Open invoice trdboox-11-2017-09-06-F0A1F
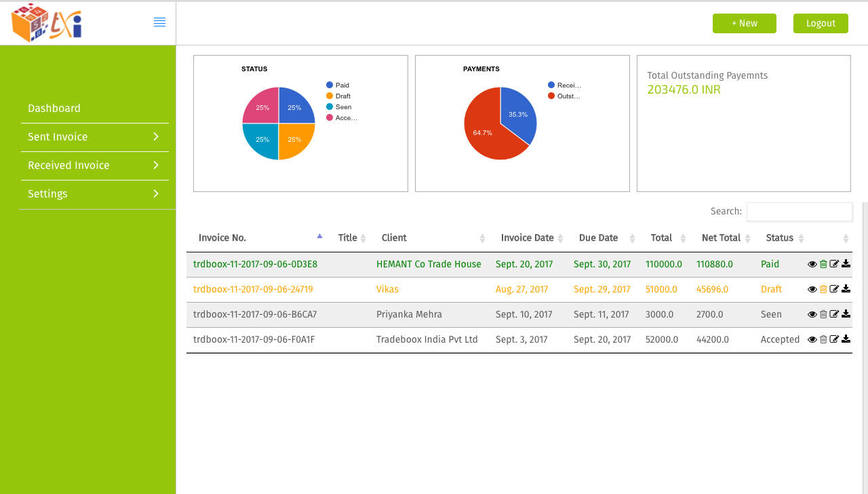The image size is (868, 494). [254, 339]
